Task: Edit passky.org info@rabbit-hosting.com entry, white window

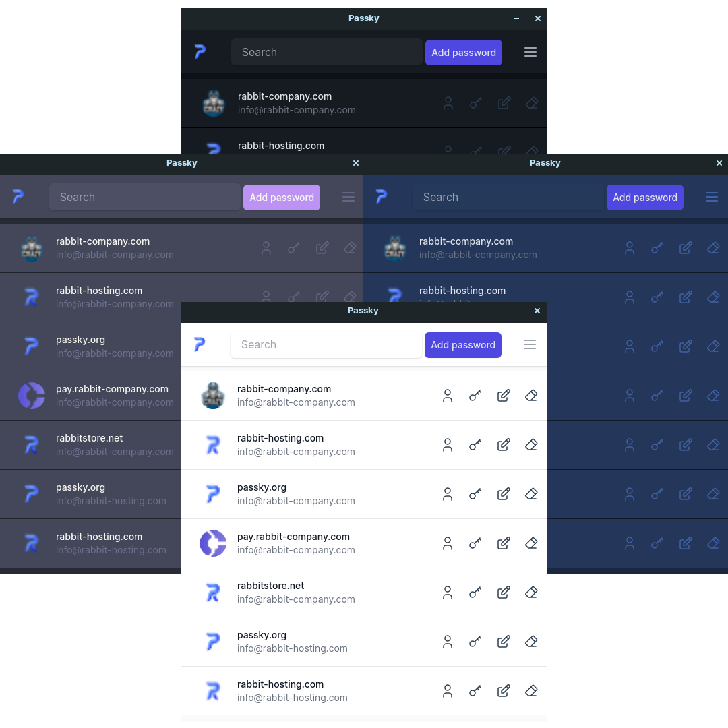Action: [x=504, y=642]
